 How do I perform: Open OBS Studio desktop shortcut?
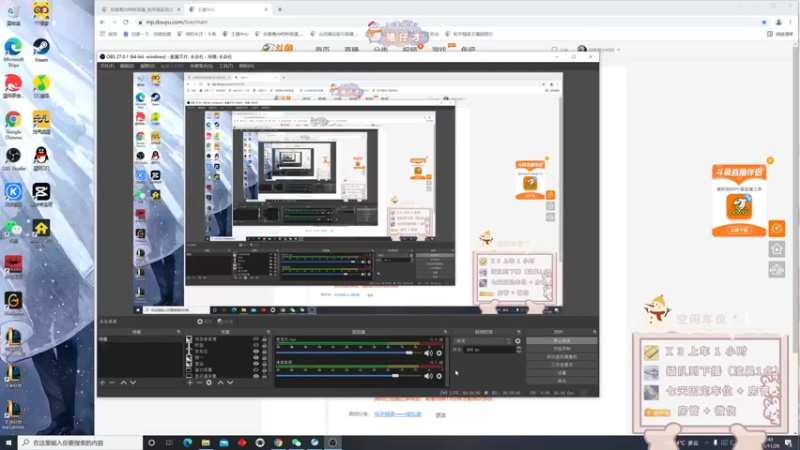pos(13,159)
